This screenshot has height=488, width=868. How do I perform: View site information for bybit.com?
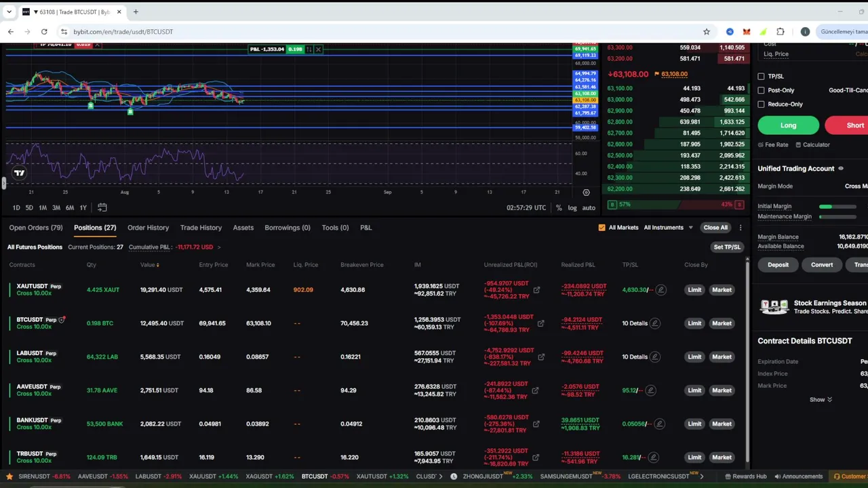click(64, 31)
